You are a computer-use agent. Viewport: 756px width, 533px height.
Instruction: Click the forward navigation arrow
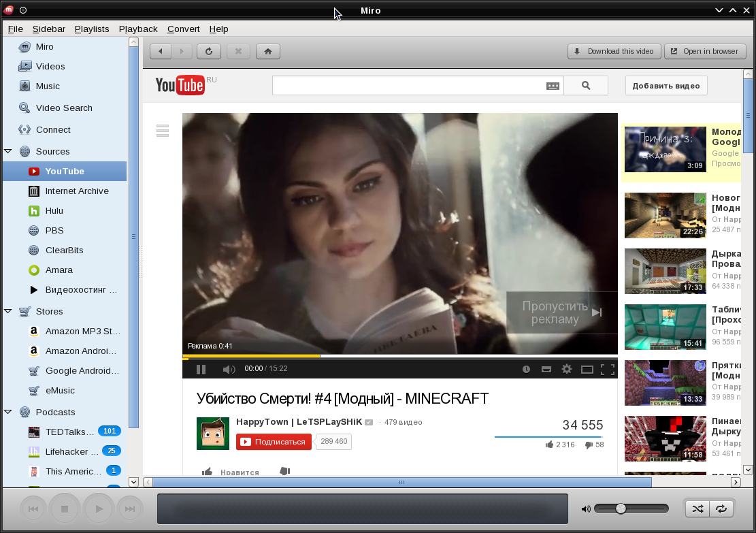(182, 51)
